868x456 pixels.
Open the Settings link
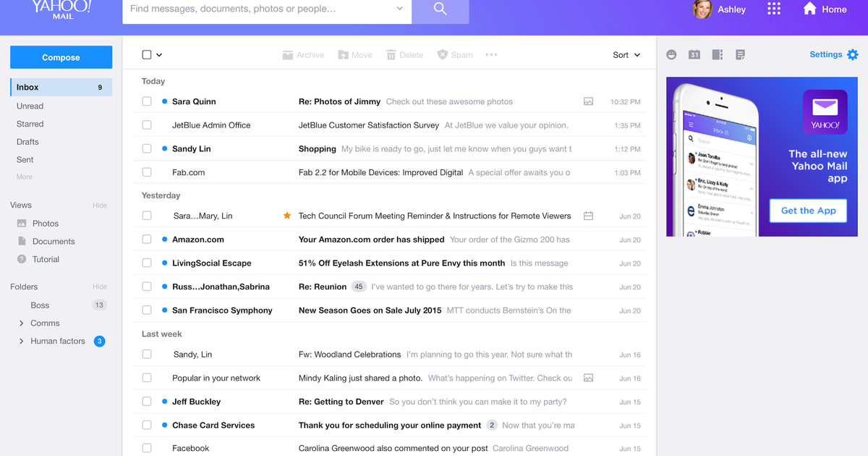pyautogui.click(x=825, y=54)
